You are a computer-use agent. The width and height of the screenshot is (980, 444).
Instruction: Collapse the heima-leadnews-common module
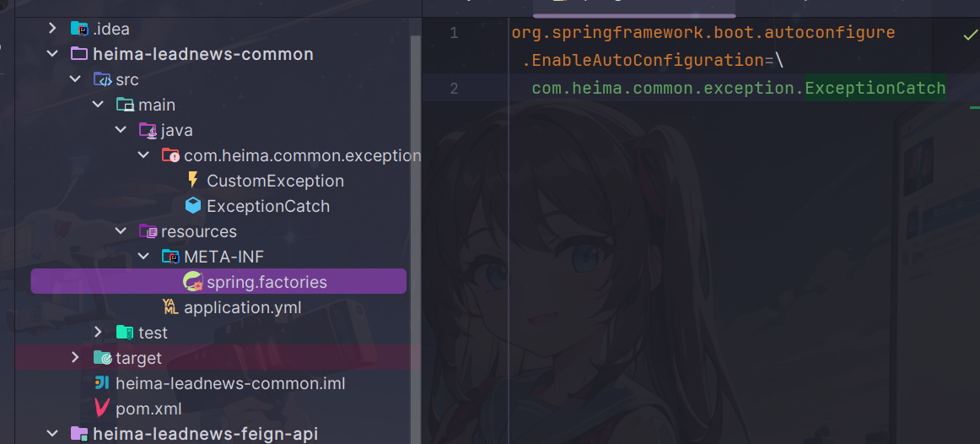pos(53,54)
